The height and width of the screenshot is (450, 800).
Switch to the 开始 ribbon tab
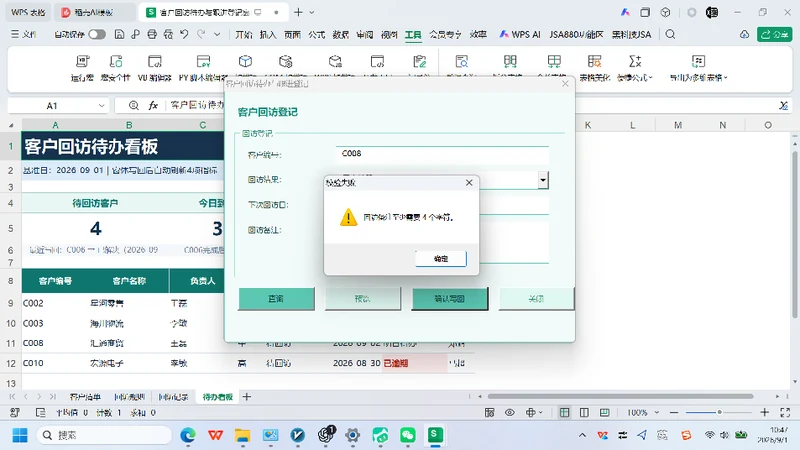pyautogui.click(x=244, y=34)
